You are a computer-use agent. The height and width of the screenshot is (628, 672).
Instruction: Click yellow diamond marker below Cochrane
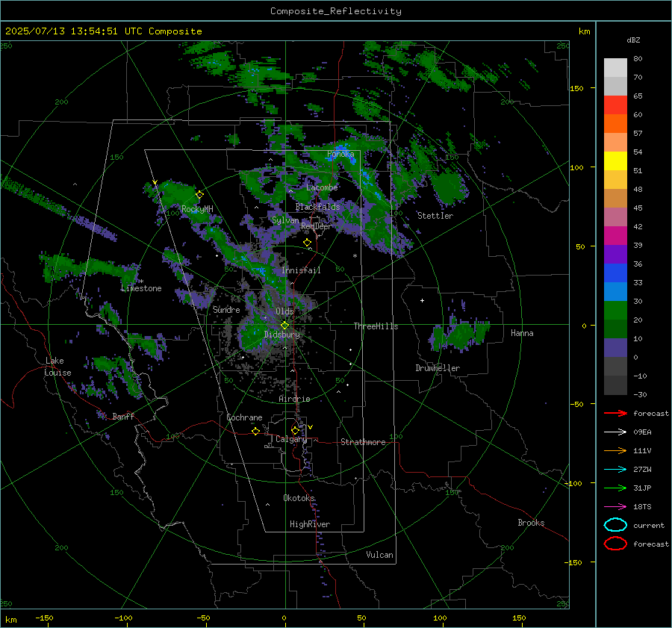256,431
